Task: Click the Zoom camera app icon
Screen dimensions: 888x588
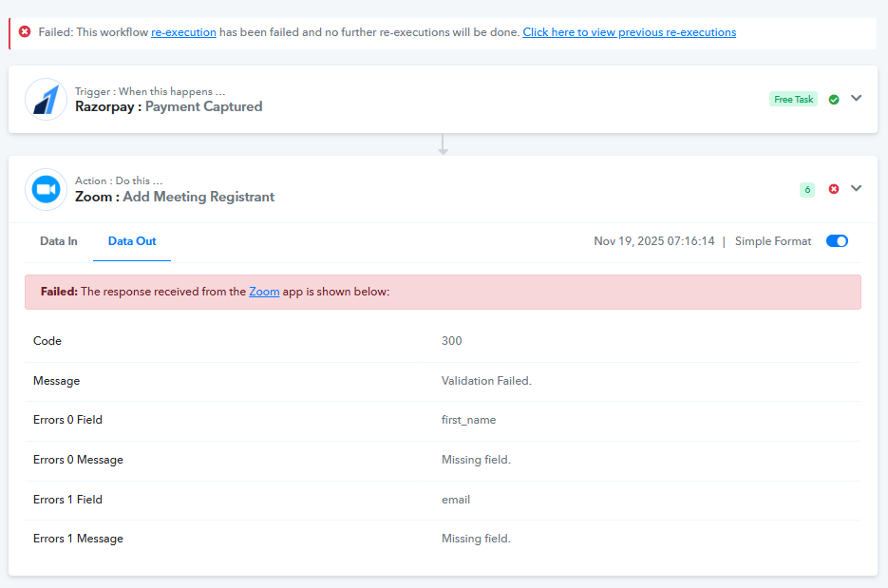Action: (x=46, y=189)
